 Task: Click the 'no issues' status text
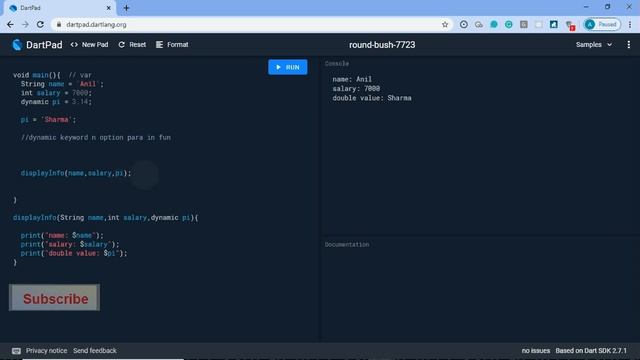536,351
